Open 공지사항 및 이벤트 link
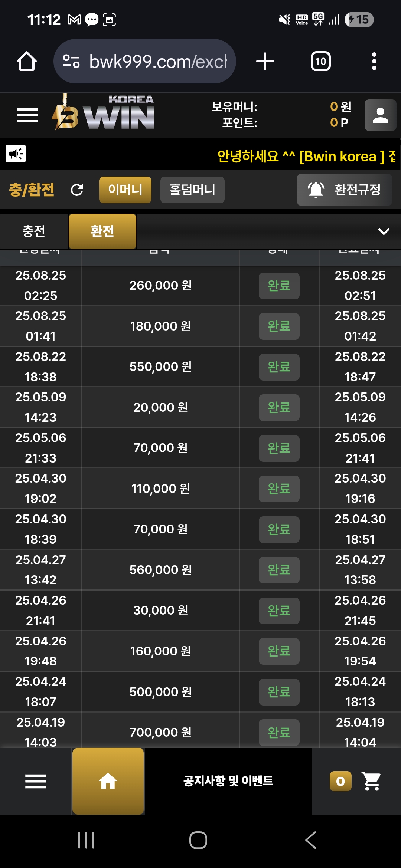This screenshot has height=868, width=401. tap(228, 781)
